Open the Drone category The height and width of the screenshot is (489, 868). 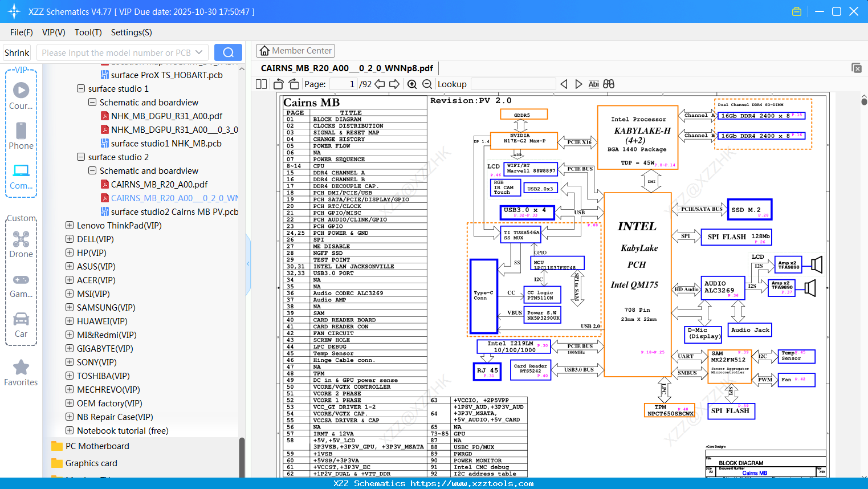(21, 244)
